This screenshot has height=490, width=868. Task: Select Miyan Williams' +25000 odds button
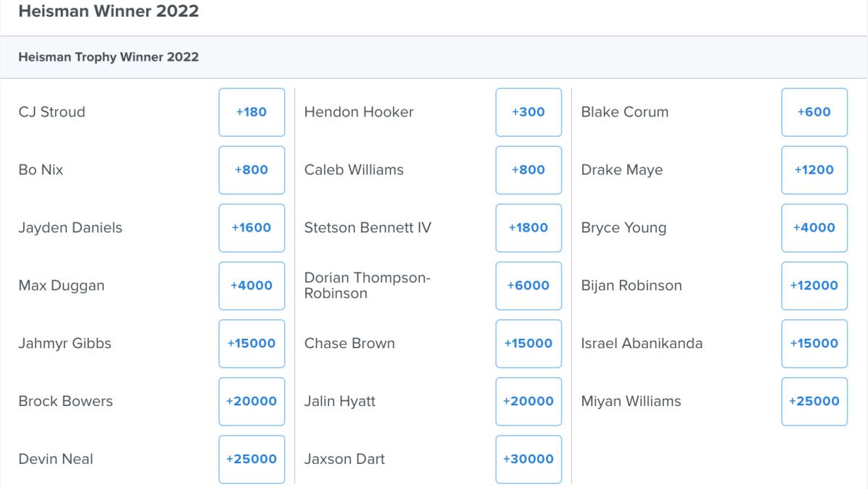tap(814, 401)
